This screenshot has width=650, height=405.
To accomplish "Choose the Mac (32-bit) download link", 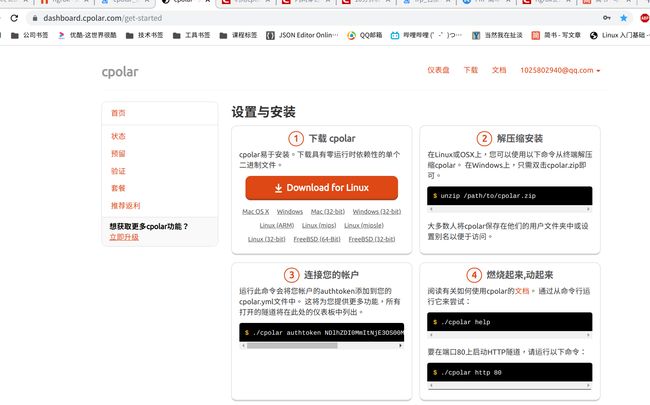I will coord(327,211).
